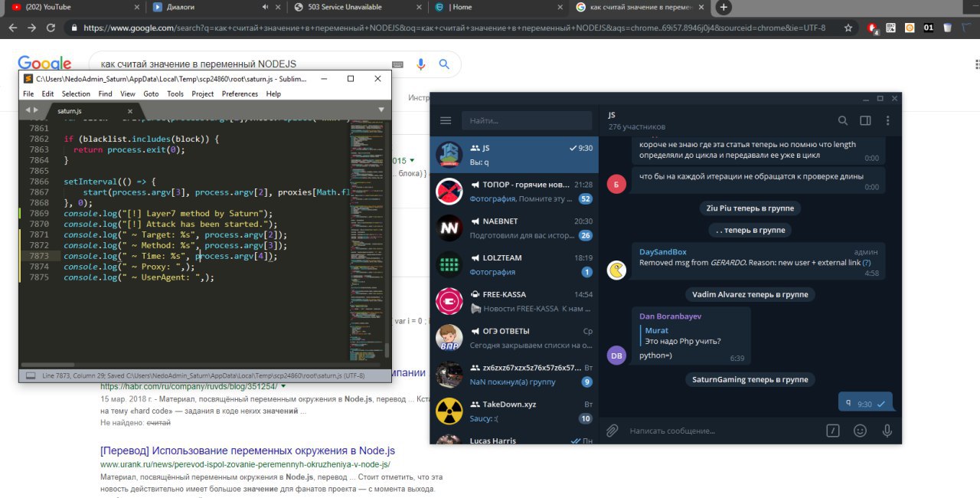Open the Telegram hamburger main menu
Viewport: 980px width, 498px height.
pos(446,120)
